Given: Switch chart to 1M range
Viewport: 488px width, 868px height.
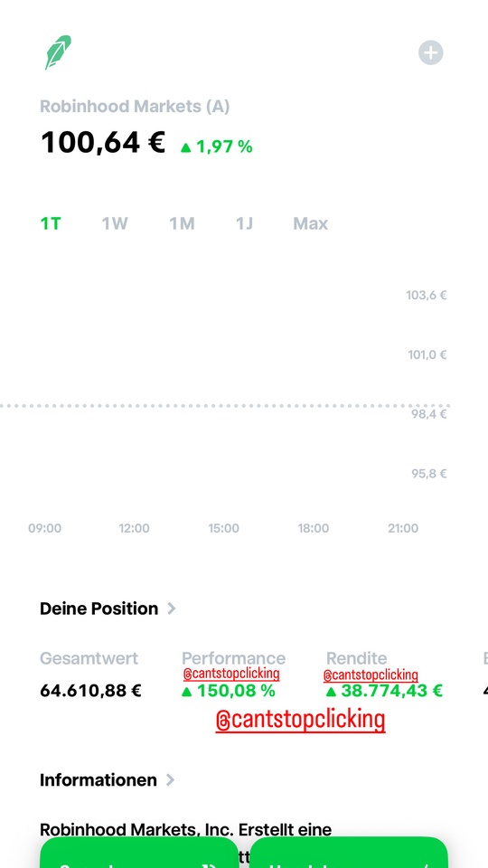Looking at the screenshot, I should coord(182,223).
